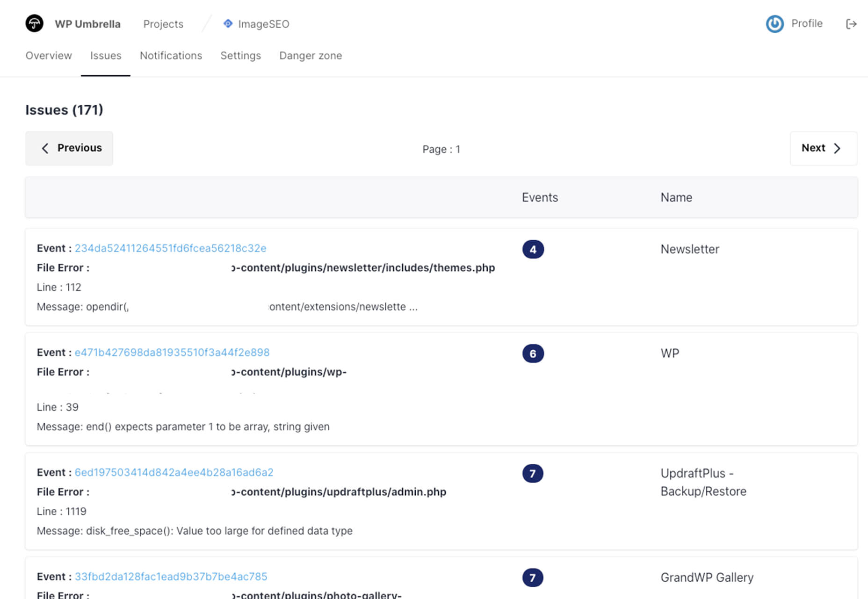The width and height of the screenshot is (868, 599).
Task: Go to the Next page
Action: click(823, 148)
